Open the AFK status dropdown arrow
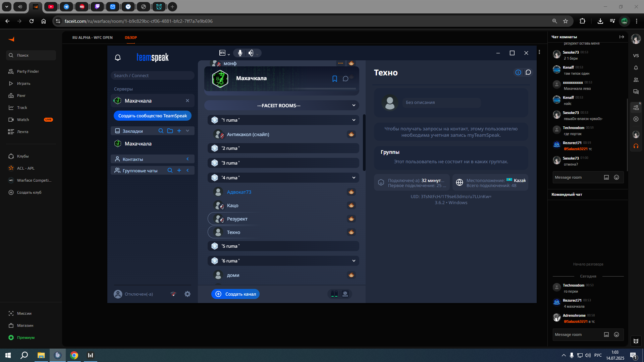The image size is (644, 362). pyautogui.click(x=229, y=54)
